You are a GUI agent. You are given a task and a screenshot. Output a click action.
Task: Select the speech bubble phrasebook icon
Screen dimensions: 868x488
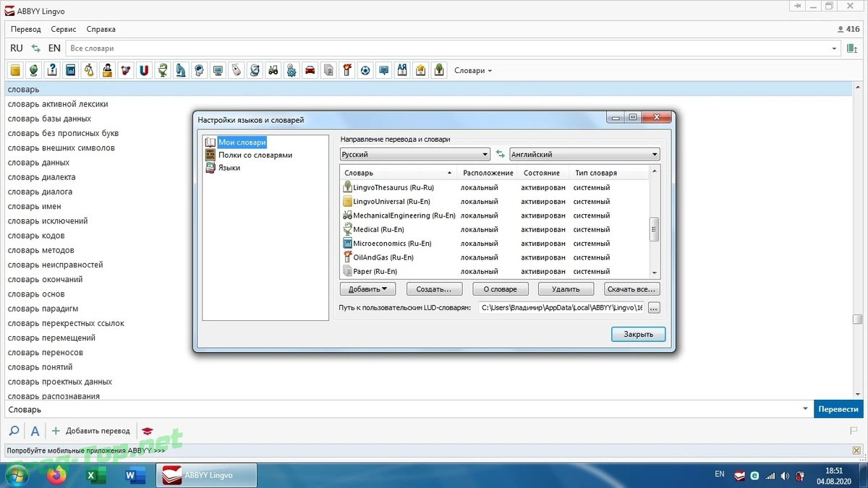384,70
